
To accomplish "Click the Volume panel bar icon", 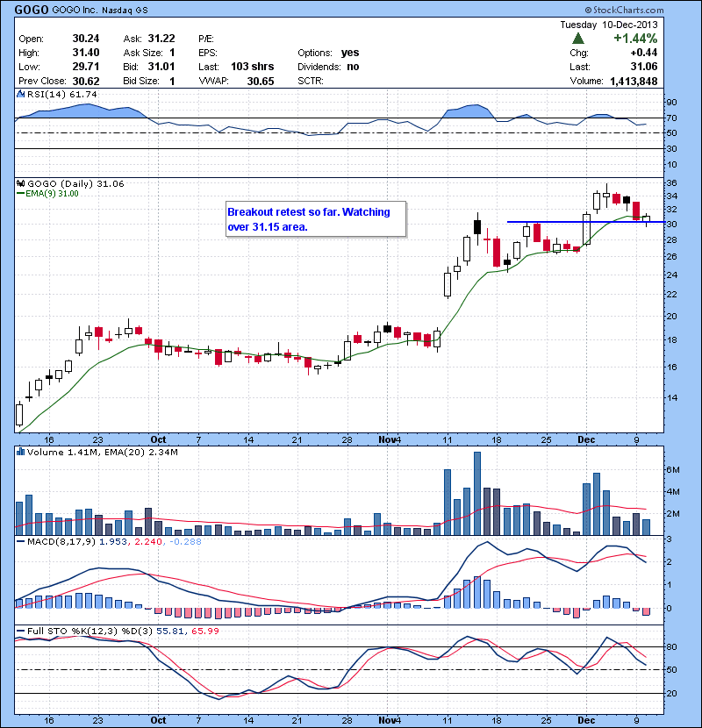I will pos(21,452).
